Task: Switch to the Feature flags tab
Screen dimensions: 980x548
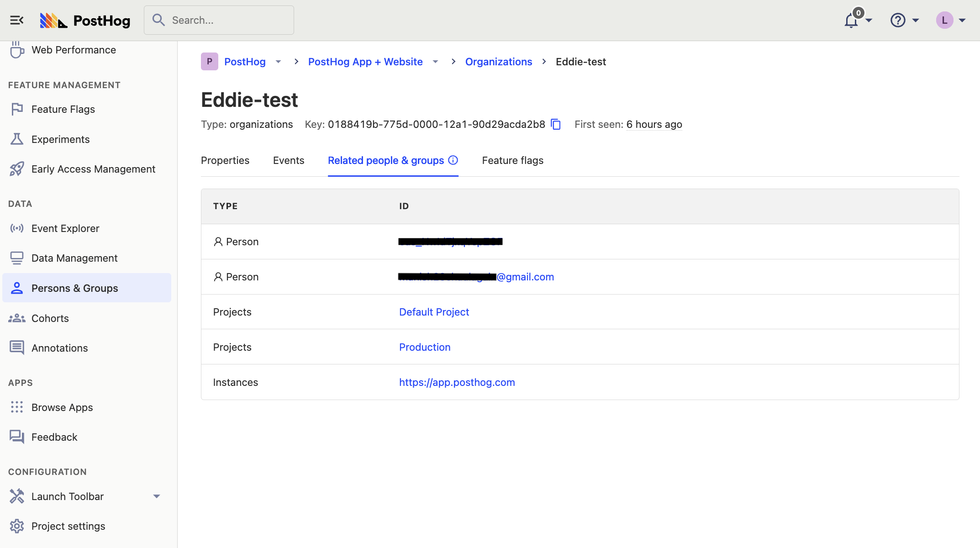Action: 512,160
